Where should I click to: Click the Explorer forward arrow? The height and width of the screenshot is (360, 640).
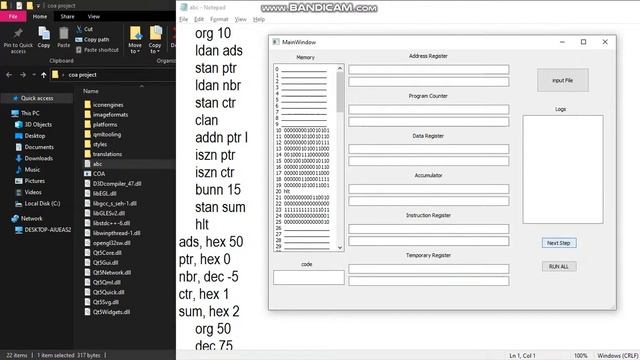click(23, 75)
